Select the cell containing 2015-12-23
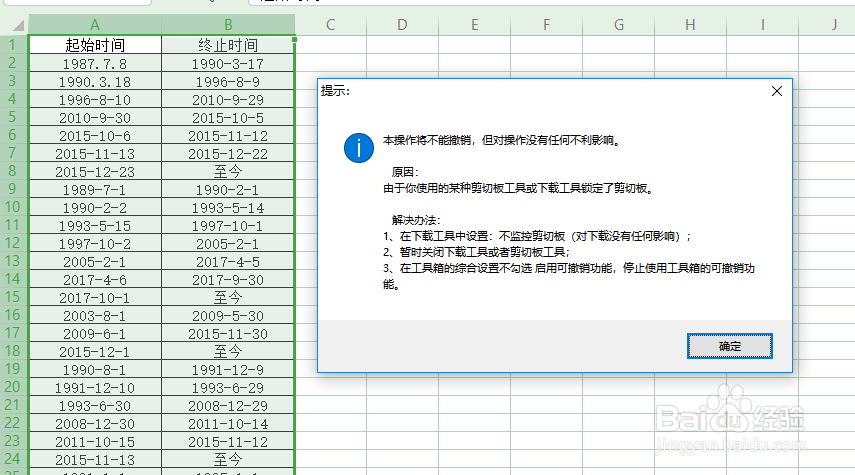 95,171
